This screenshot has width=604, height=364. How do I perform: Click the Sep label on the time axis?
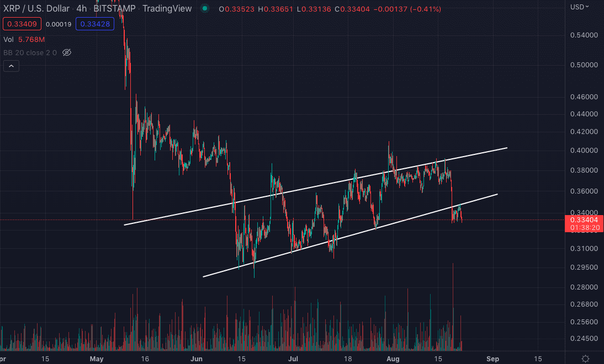[x=492, y=359]
